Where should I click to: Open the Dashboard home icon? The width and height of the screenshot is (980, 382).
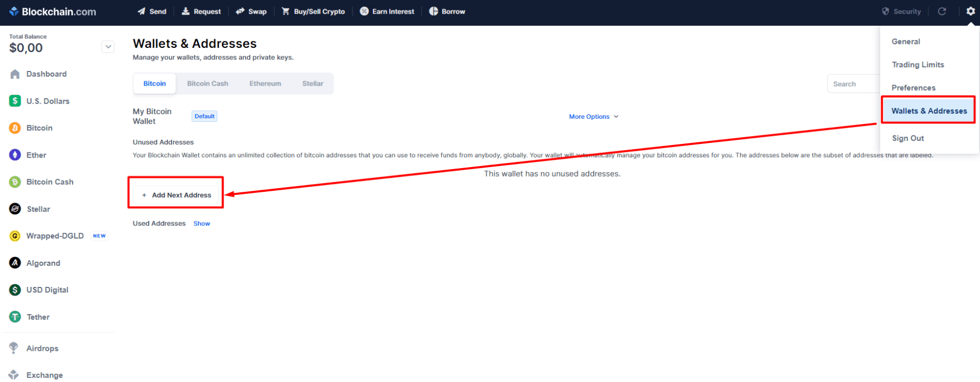click(x=15, y=74)
